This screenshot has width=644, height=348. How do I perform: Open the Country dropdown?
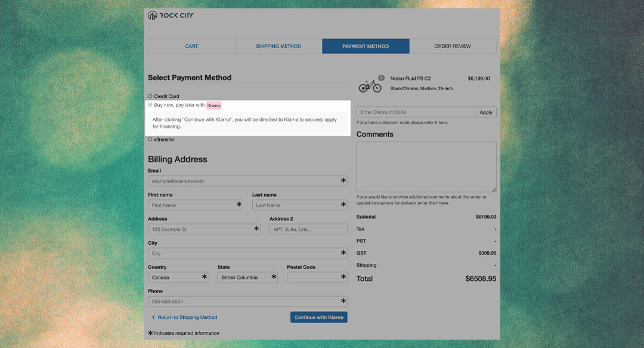(x=178, y=278)
